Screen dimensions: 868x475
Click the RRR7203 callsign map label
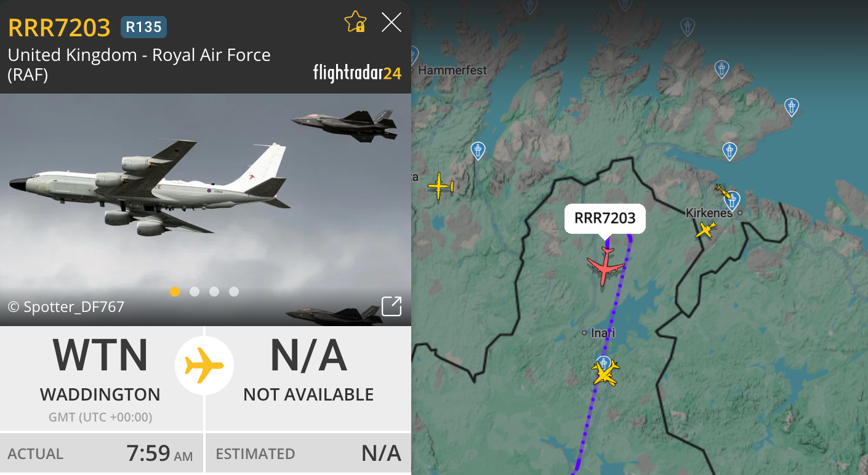[605, 218]
